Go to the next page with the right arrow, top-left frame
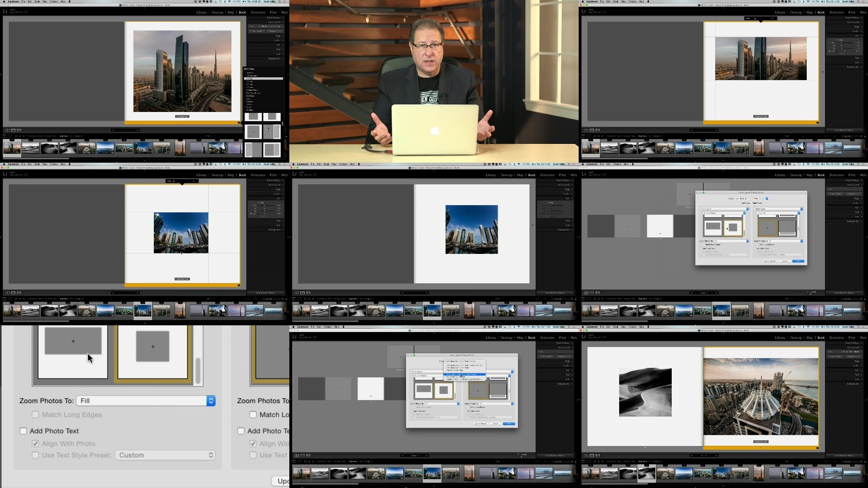868x488 pixels. 137,130
